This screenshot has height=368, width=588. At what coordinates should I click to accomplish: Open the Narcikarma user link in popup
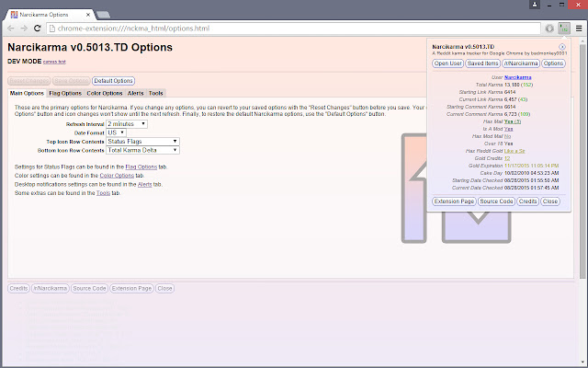518,77
